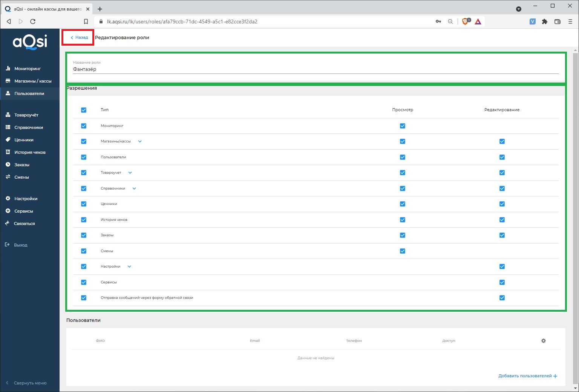This screenshot has width=579, height=392.
Task: Expand the Товароучет permission row
Action: (130, 173)
